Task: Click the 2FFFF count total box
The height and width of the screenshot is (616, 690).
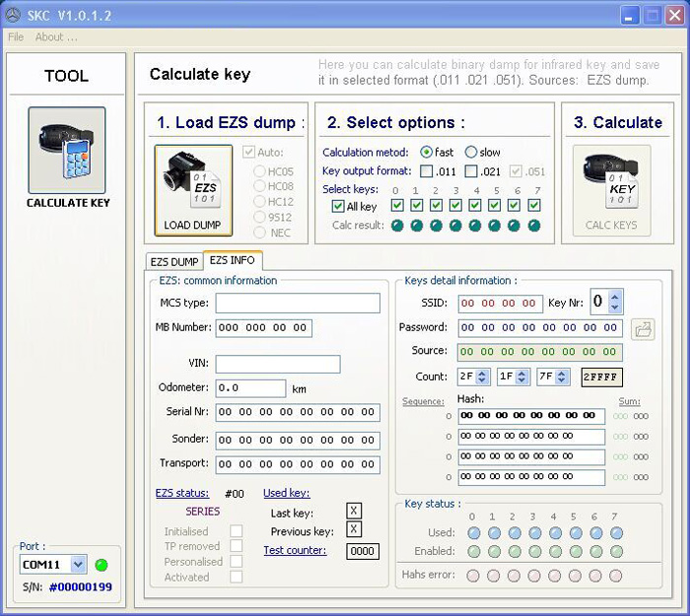Action: coord(601,377)
